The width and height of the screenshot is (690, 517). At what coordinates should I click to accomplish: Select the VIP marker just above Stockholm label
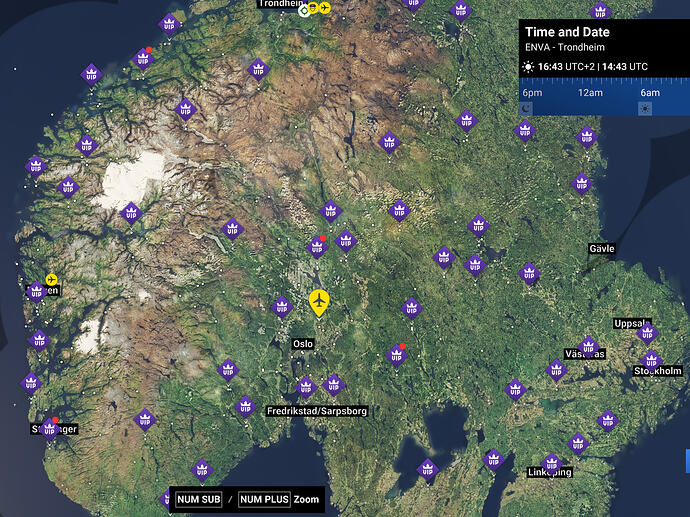652,361
